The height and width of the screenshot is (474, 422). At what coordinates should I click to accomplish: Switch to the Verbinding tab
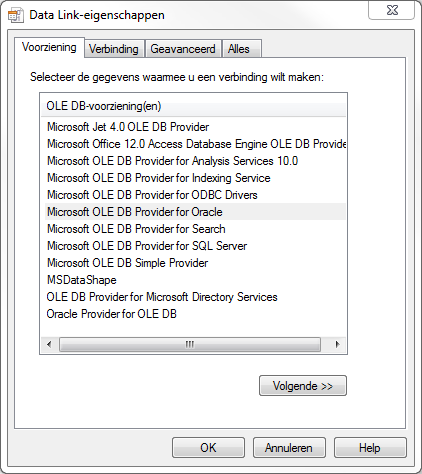114,49
